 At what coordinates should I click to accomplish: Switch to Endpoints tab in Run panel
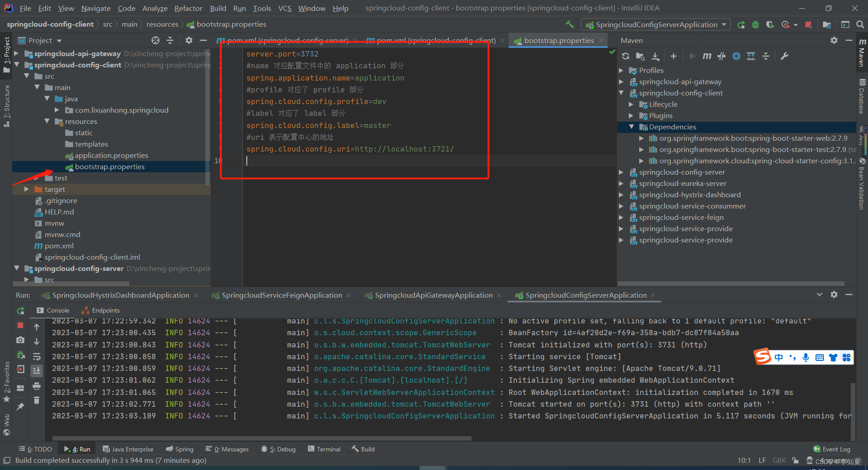coord(101,310)
